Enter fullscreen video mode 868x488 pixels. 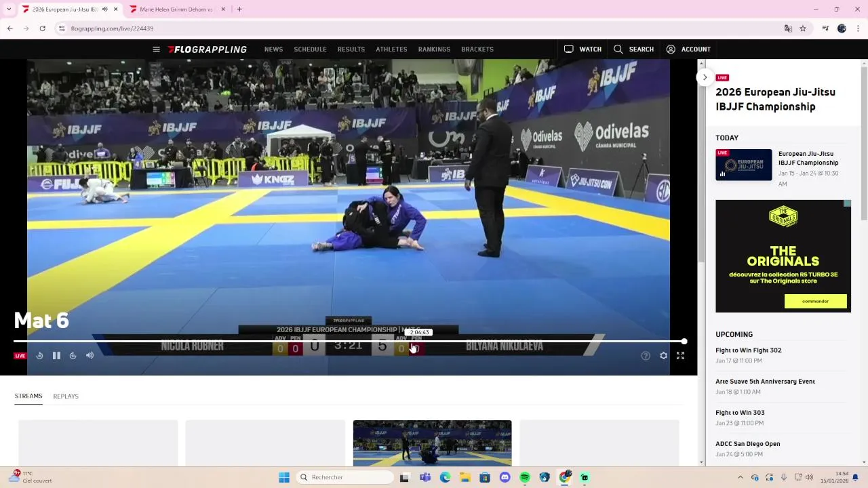pos(680,355)
